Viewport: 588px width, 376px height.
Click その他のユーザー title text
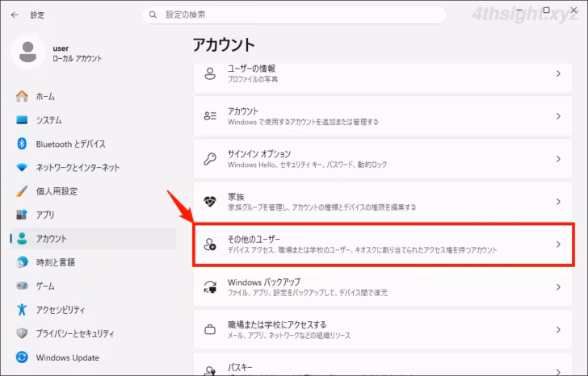coord(254,240)
